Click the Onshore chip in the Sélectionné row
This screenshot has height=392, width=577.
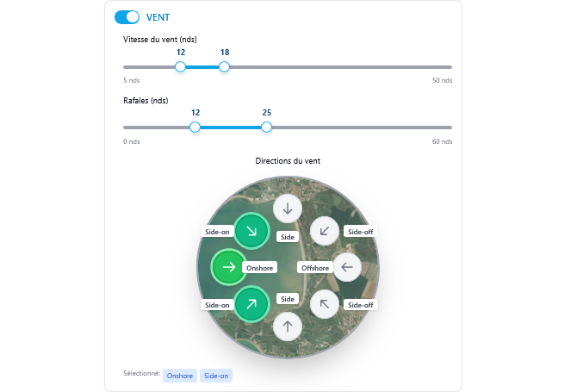[x=180, y=376]
